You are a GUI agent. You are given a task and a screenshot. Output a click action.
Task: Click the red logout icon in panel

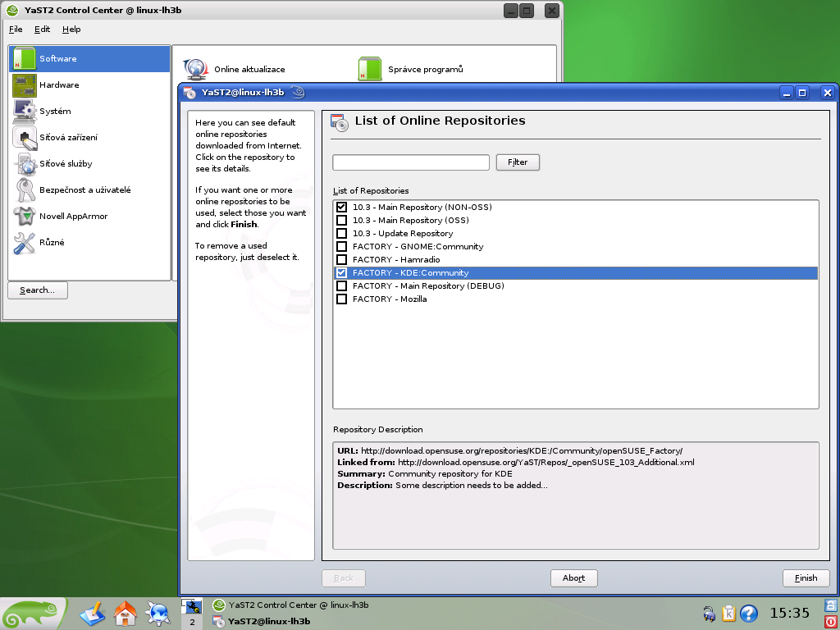832,622
